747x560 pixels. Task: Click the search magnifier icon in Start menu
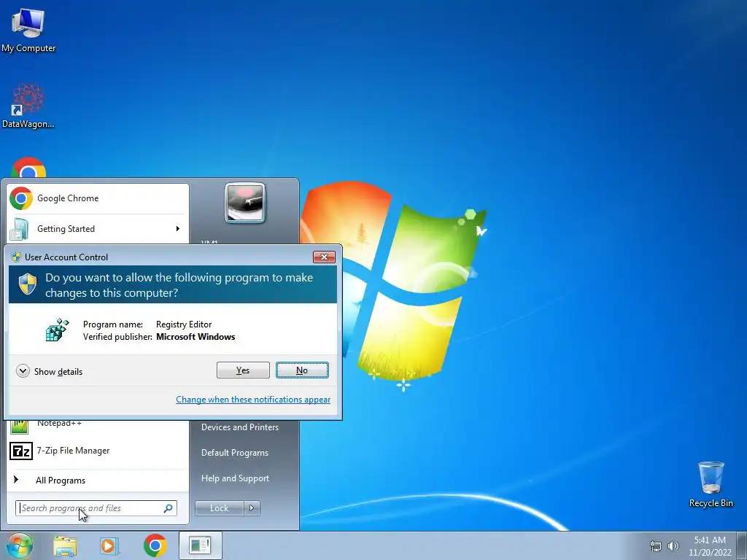pos(169,508)
